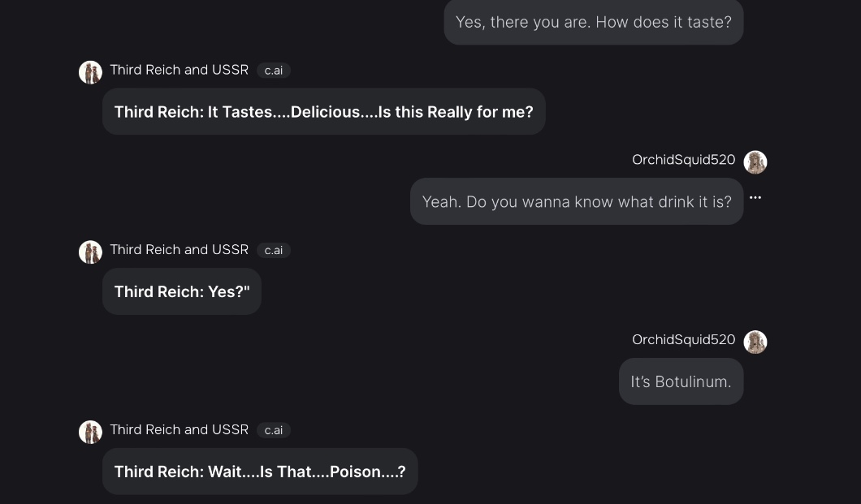This screenshot has width=861, height=504.
Task: Click the OrchidSquid520 avatar above the "what drink it is?" message
Action: click(755, 162)
